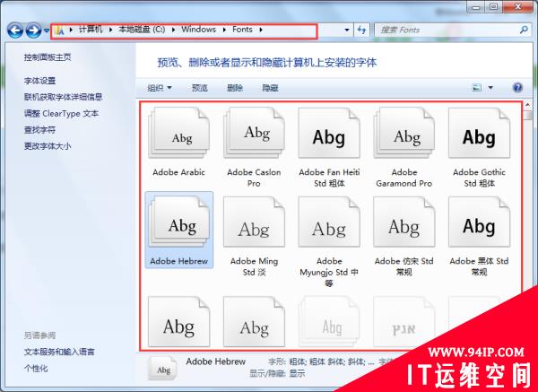This screenshot has height=392, width=538.
Task: Click the Adobe Arabic font name label
Action: [178, 172]
